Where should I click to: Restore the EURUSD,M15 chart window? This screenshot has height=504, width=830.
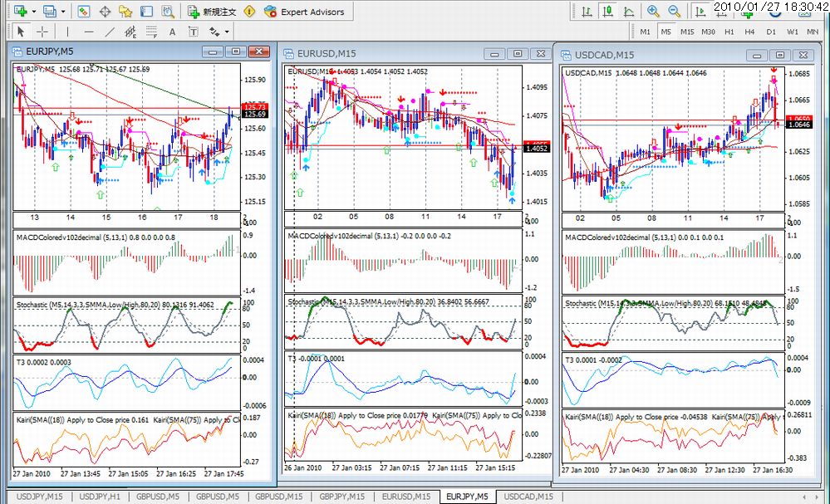(518, 53)
